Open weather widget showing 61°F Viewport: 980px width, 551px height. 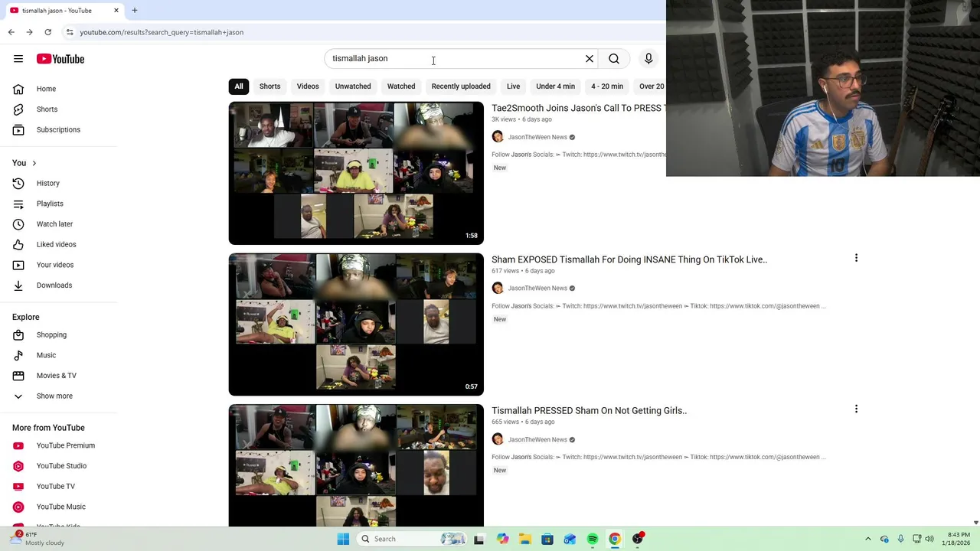tap(37, 539)
